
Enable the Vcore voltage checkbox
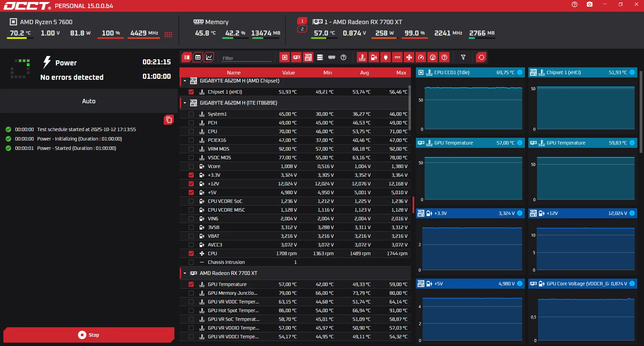point(191,166)
